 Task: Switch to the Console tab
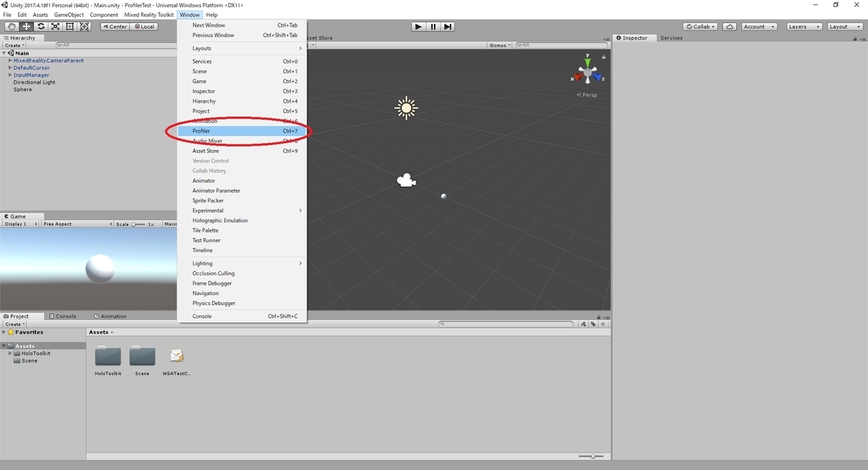(x=62, y=316)
